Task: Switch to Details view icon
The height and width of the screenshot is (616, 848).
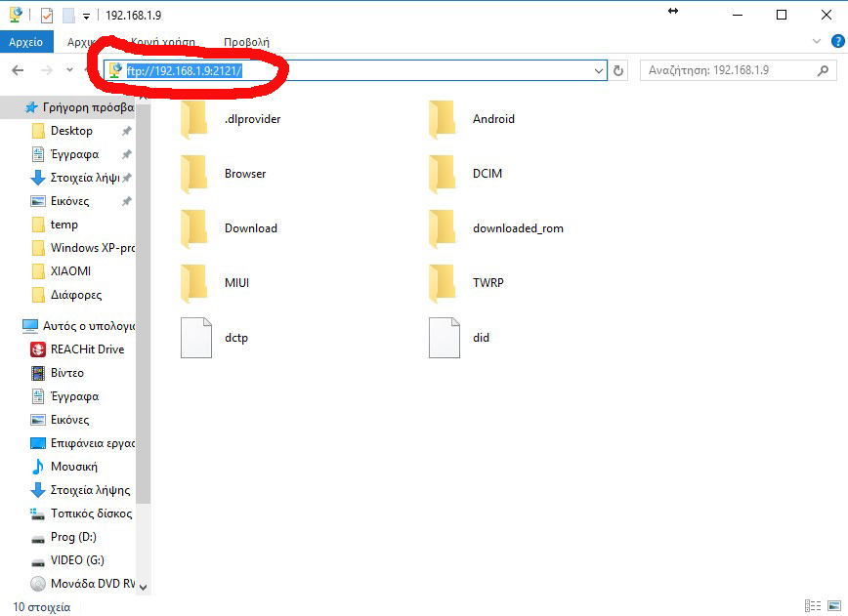Action: [x=813, y=605]
